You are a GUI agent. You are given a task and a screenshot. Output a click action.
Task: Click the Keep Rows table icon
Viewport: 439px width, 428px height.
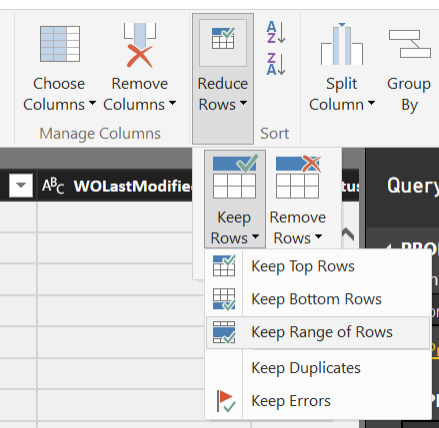pyautogui.click(x=235, y=176)
